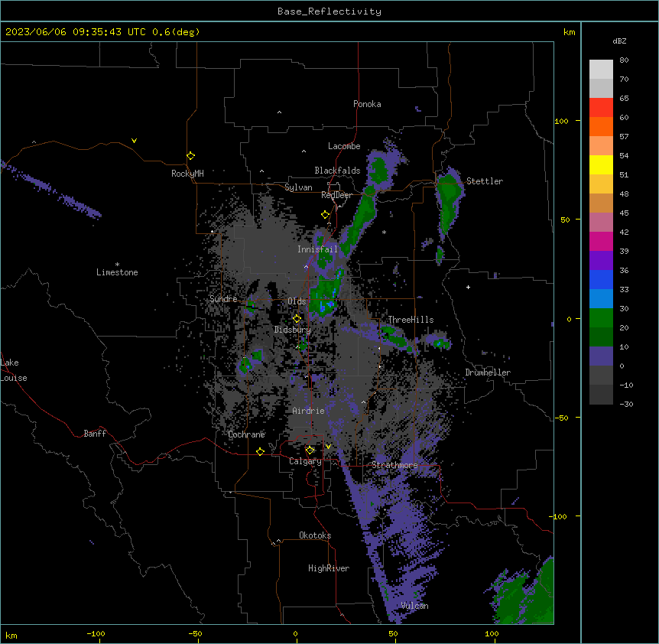Click the yellow V marker east of Calgary diamond
659x644 pixels.
pos(328,447)
